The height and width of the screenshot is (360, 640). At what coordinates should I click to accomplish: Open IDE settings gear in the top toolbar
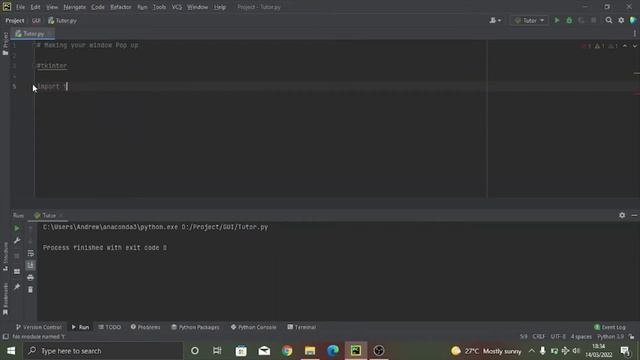pos(621,20)
